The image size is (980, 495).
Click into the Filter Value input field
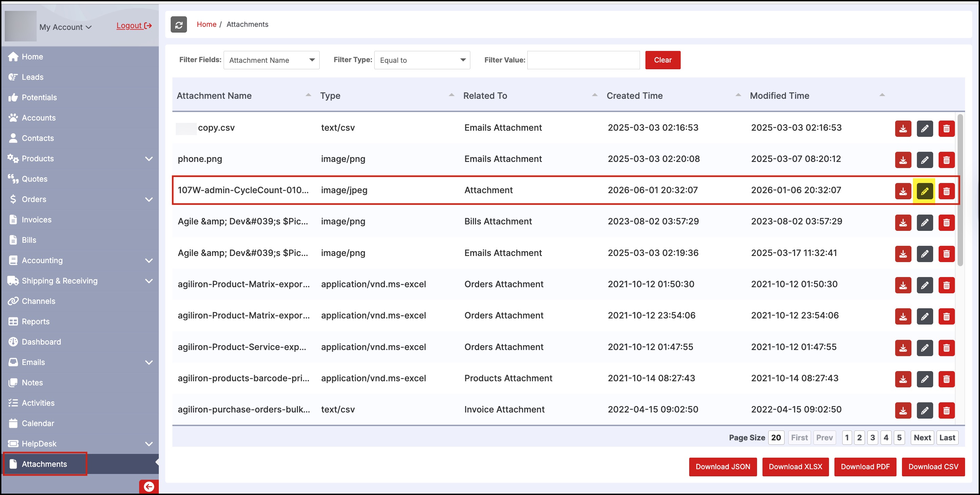click(583, 60)
